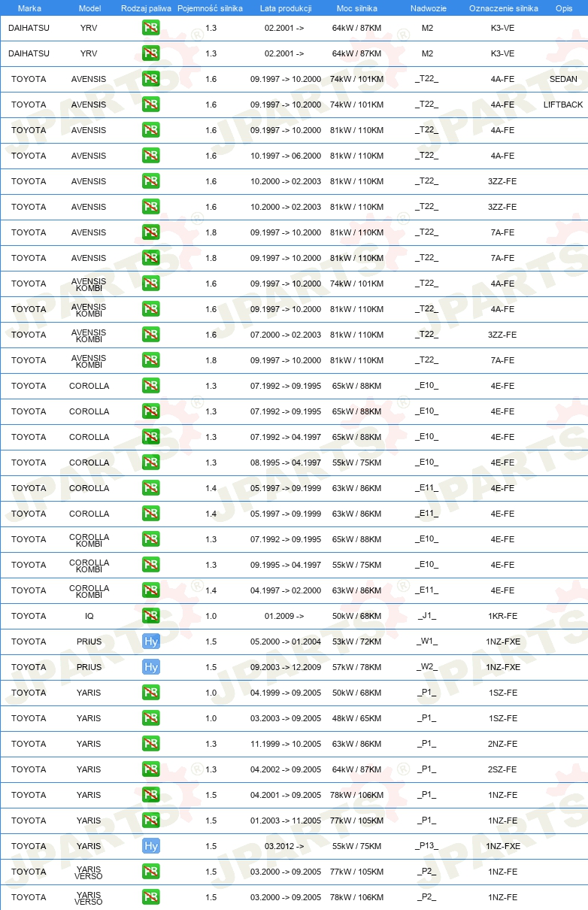Click fuel icon in Corolla 07.1992 -> 04.1997 row
The height and width of the screenshot is (910, 588).
[x=151, y=437]
